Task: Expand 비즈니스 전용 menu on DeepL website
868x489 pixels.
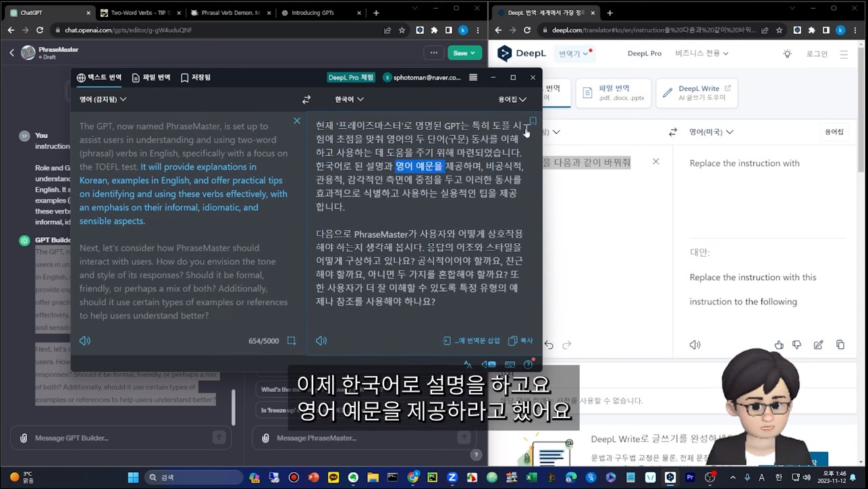Action: pos(702,53)
